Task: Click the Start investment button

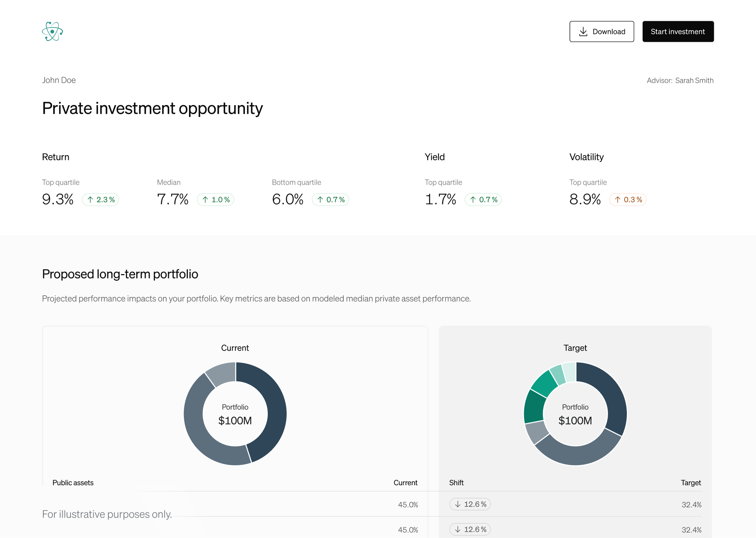Action: pyautogui.click(x=678, y=31)
